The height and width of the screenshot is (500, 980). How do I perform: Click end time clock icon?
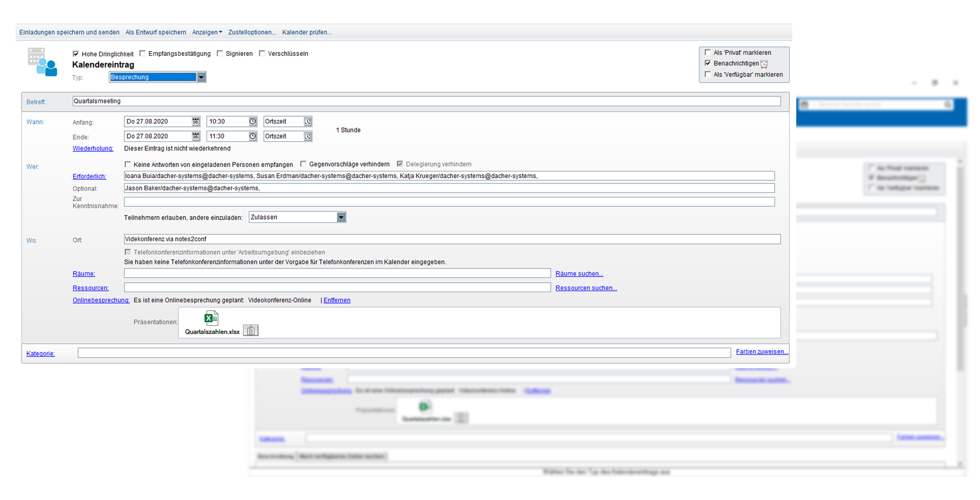(252, 136)
